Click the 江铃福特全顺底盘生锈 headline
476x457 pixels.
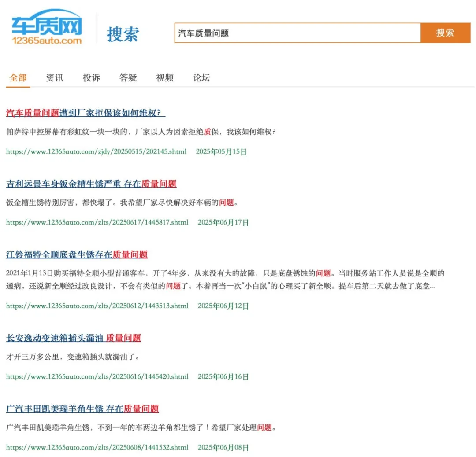[76, 255]
